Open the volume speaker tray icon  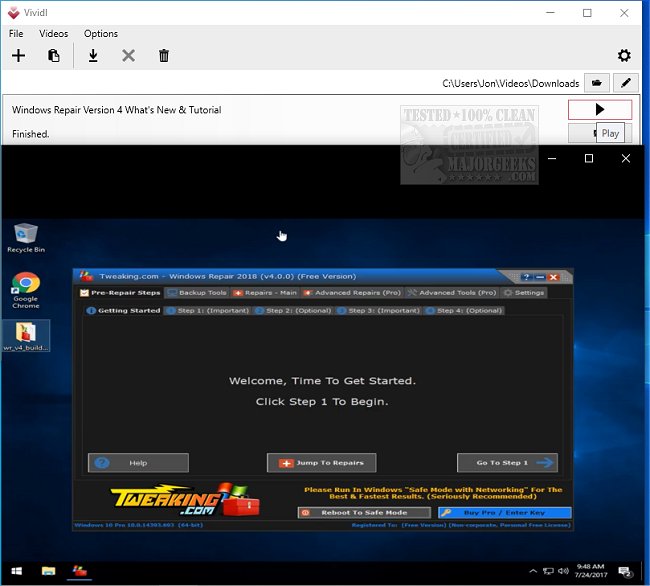[x=563, y=571]
